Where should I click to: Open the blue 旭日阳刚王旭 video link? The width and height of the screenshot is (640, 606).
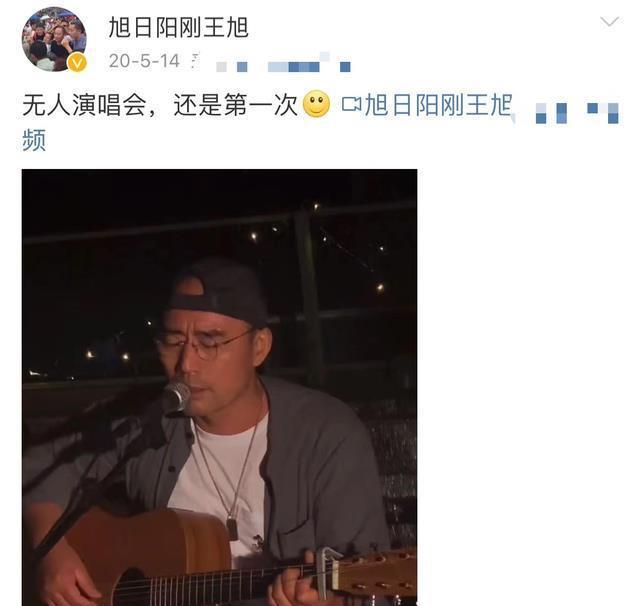[438, 104]
